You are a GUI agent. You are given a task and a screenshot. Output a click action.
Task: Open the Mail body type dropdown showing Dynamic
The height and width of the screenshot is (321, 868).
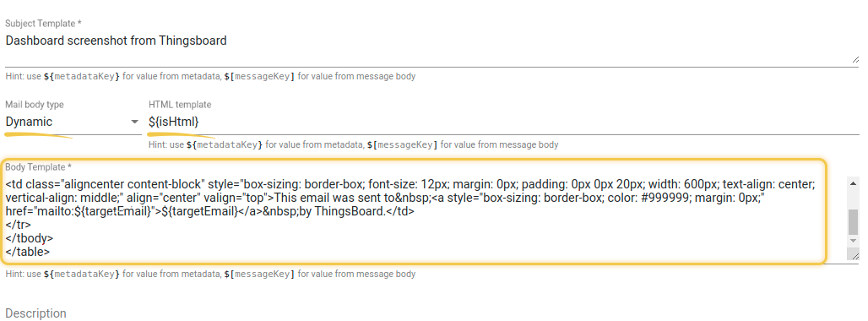[x=73, y=122]
